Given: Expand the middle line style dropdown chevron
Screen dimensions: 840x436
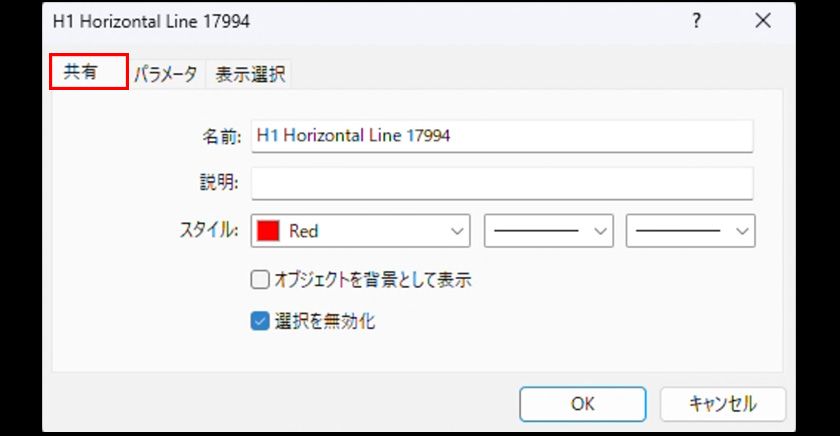Looking at the screenshot, I should (x=601, y=231).
